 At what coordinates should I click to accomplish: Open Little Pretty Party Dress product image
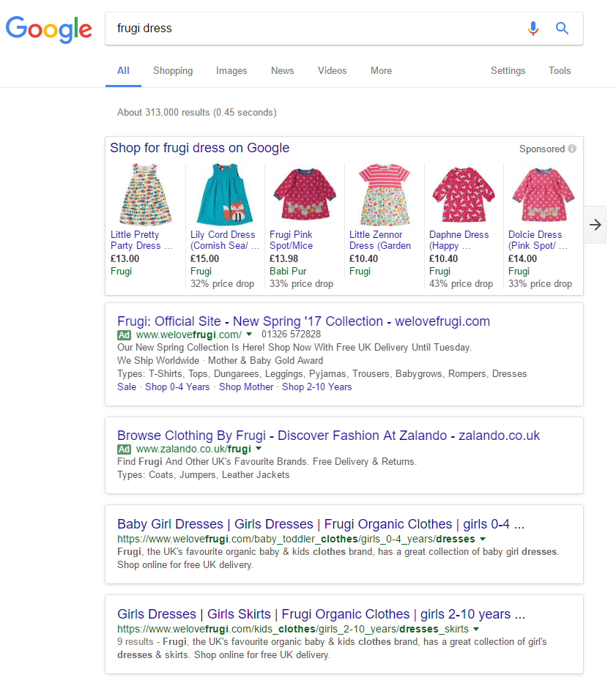click(145, 194)
